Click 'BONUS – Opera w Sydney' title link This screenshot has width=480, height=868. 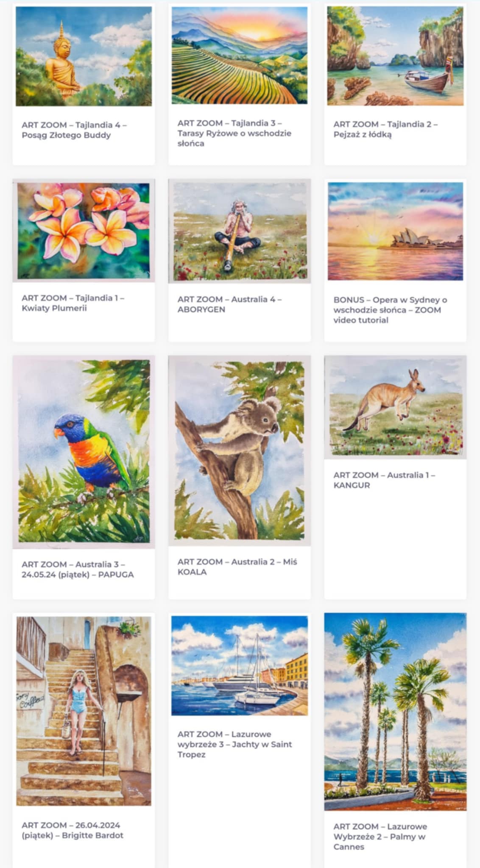pos(390,310)
